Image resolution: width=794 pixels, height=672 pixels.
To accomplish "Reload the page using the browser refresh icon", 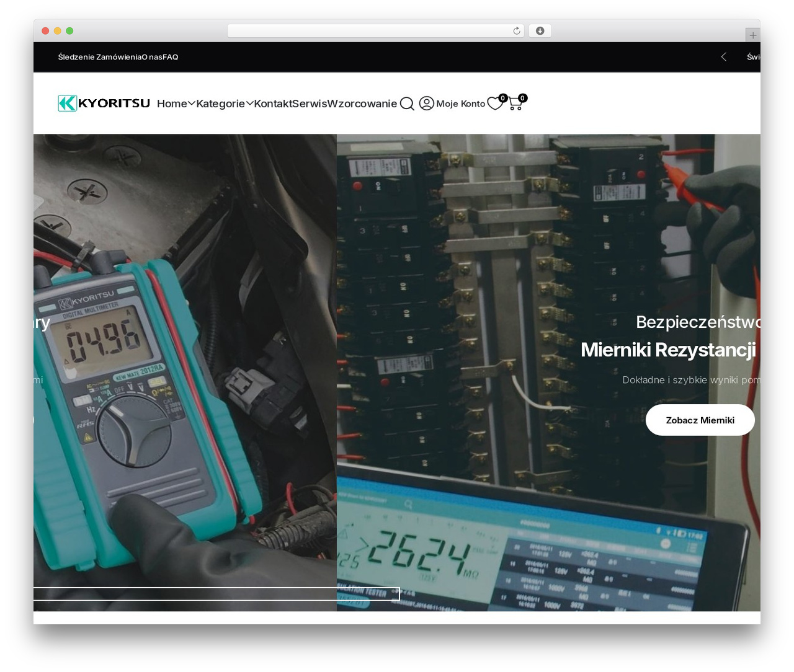I will tap(517, 31).
